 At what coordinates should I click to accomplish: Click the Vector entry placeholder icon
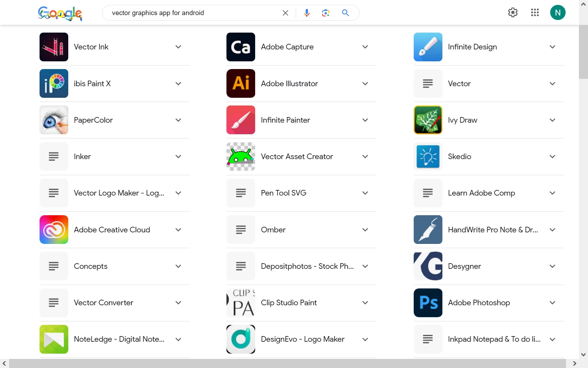428,83
